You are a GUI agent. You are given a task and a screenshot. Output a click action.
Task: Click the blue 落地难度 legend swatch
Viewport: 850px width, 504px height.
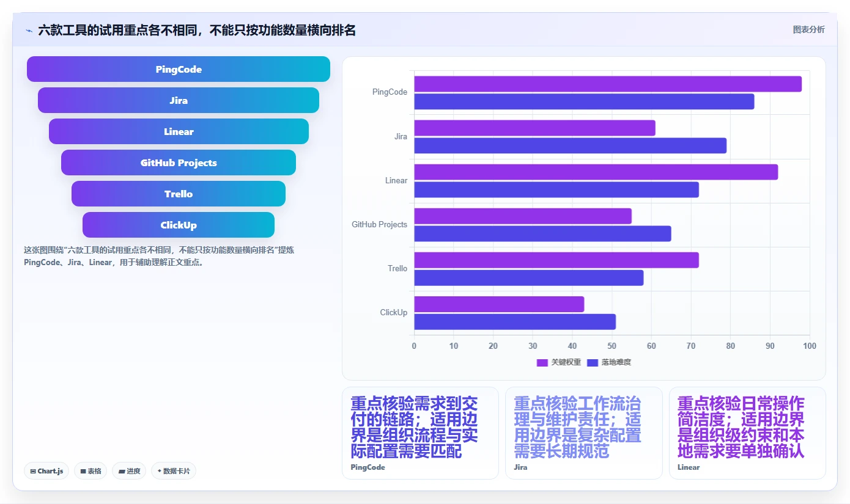tap(592, 362)
